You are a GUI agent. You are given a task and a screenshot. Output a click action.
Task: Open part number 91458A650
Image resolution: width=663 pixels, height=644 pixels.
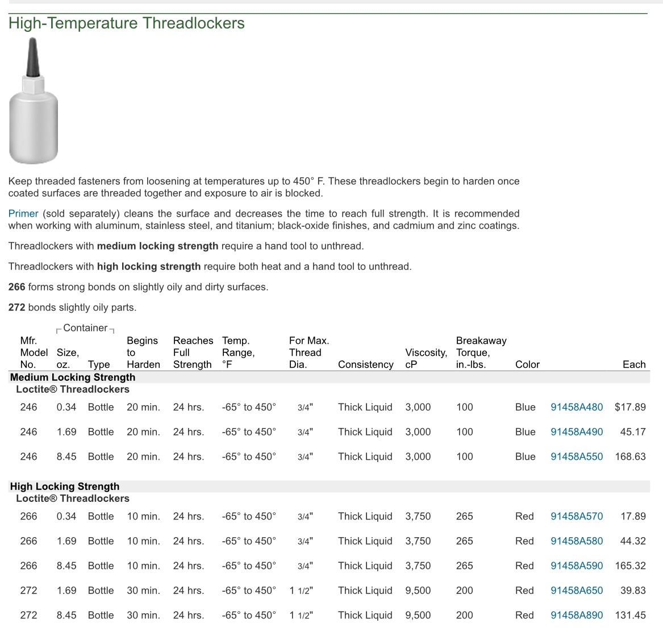(576, 590)
